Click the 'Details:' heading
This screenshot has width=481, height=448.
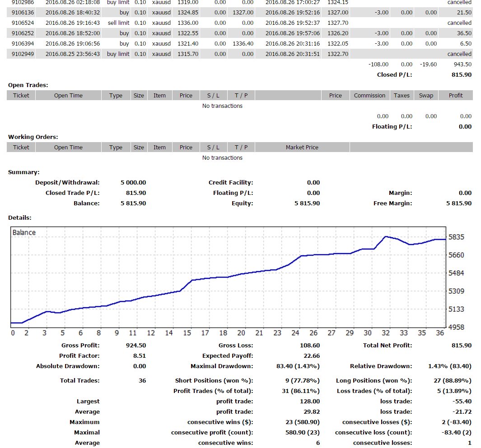(19, 218)
